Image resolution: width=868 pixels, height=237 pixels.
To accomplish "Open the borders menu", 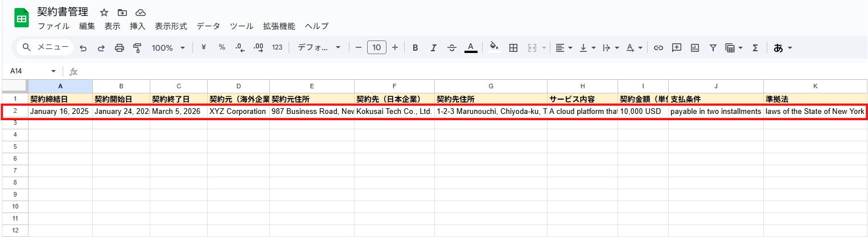I will (513, 48).
